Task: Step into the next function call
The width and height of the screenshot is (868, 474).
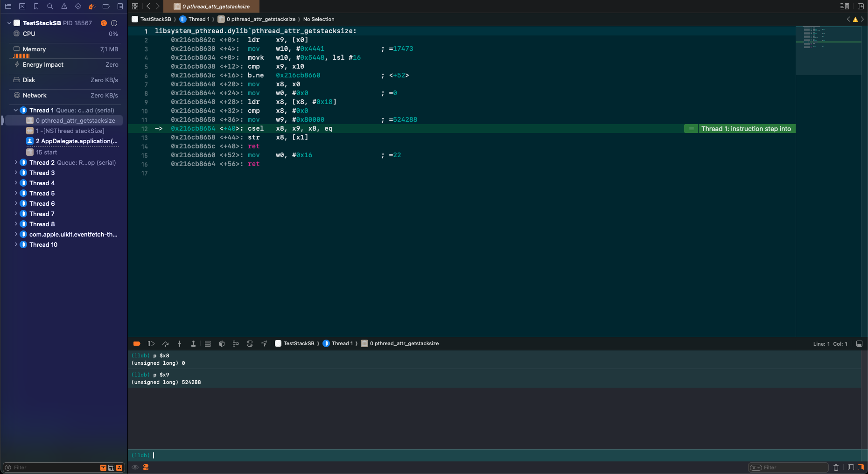Action: tap(179, 343)
